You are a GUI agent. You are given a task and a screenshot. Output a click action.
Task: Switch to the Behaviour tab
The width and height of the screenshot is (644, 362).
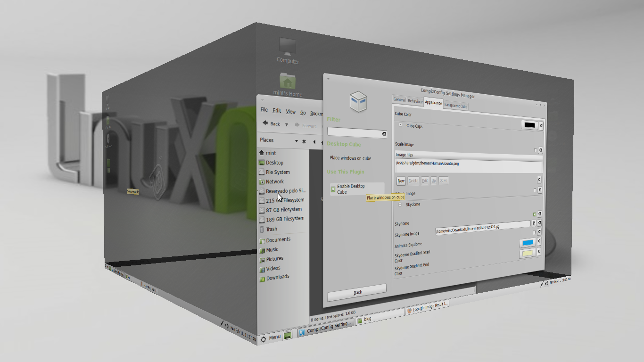click(415, 101)
